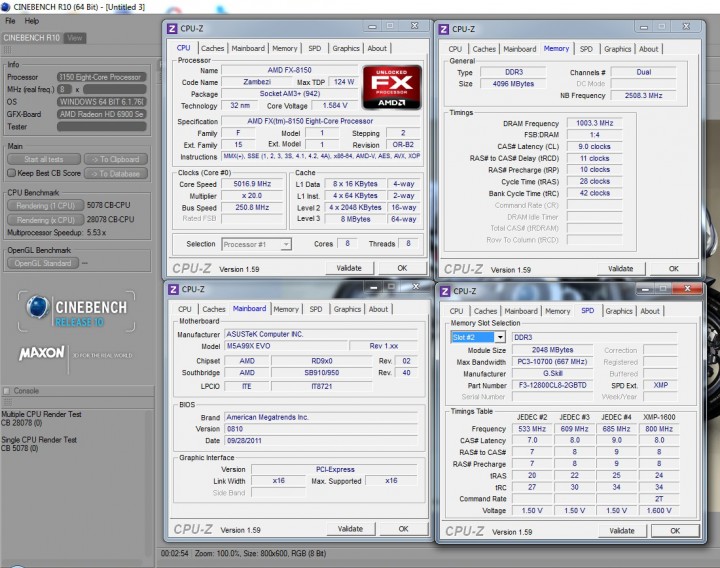Click OK in the Memory tab window
Viewport: 720px width, 568px height.
674,269
